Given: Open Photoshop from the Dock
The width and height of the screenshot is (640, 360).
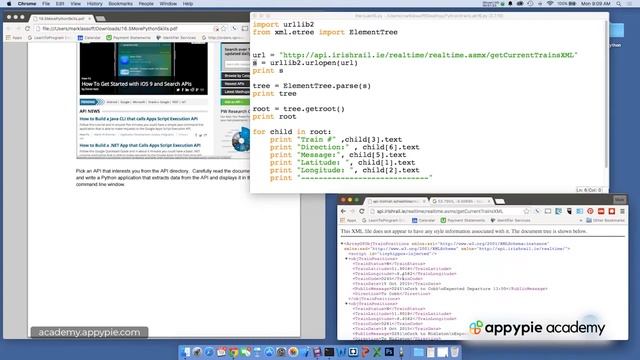Looking at the screenshot, I should point(389,352).
